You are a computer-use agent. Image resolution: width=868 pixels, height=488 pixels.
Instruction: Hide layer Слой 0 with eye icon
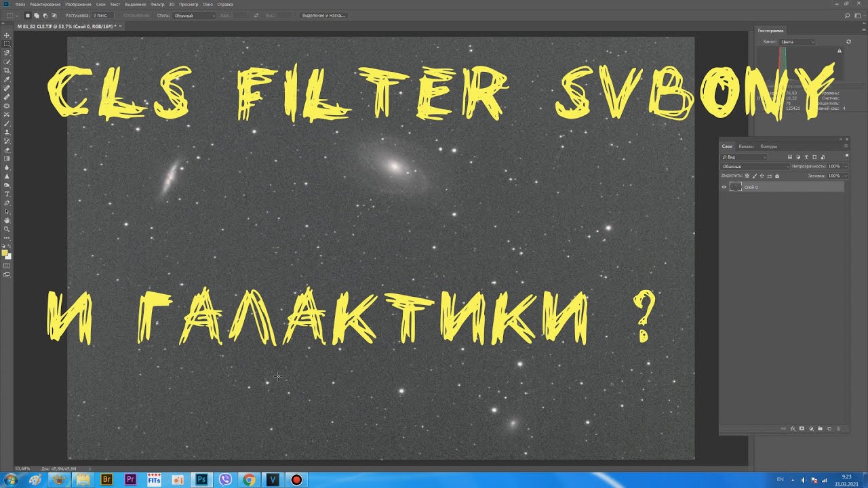click(724, 187)
